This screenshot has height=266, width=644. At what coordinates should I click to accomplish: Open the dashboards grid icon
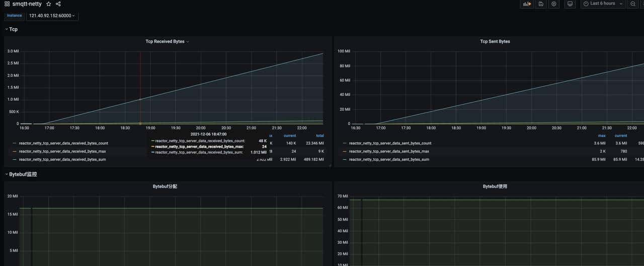(7, 4)
